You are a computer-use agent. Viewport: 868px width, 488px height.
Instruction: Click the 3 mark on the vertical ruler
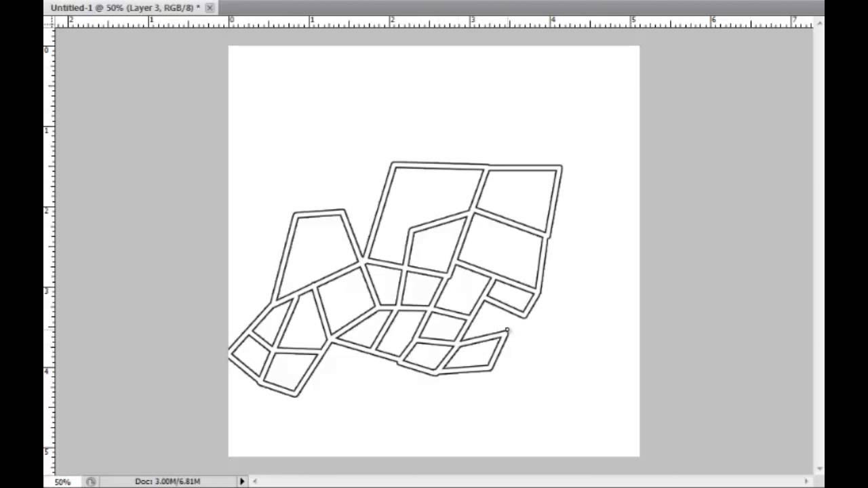47,290
